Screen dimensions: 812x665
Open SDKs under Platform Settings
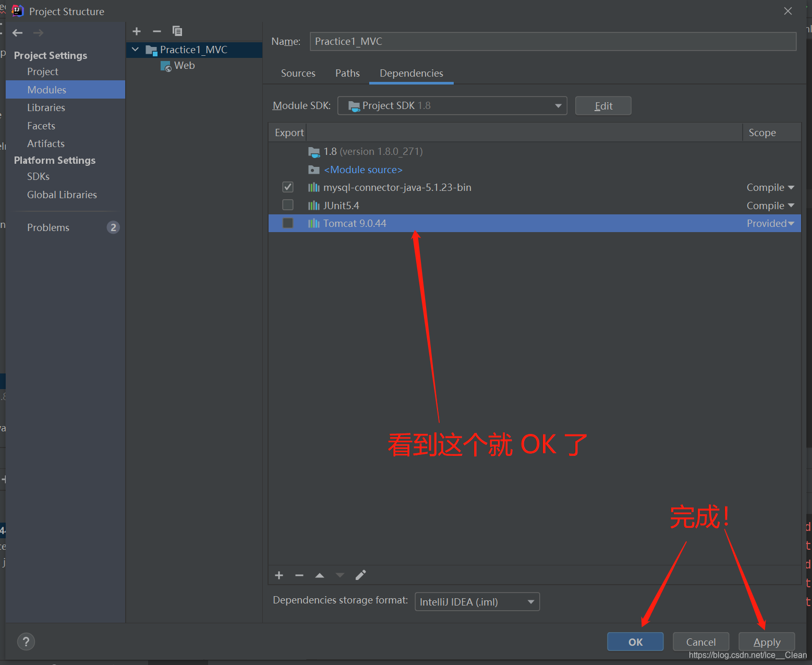coord(38,176)
